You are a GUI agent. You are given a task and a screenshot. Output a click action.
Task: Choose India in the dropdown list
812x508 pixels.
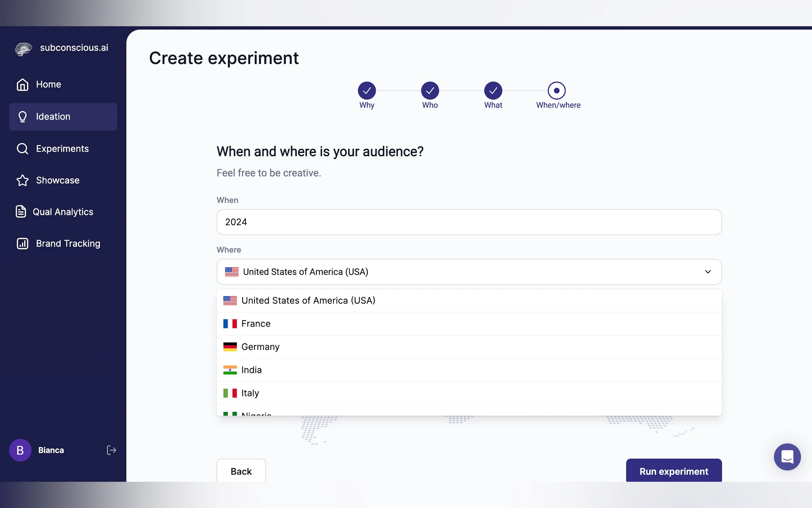251,370
